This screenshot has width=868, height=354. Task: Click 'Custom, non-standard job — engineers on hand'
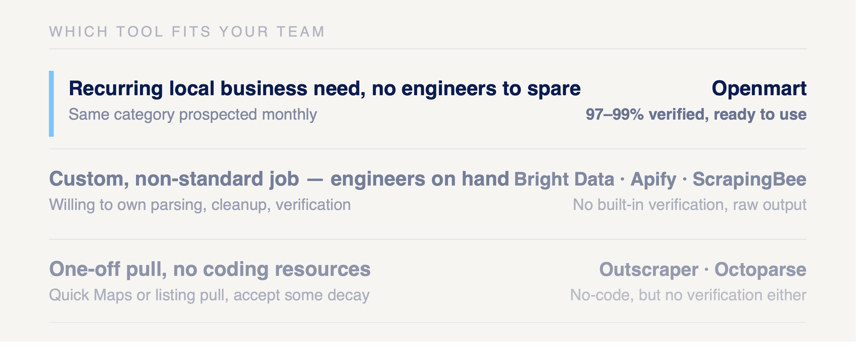coord(279,179)
